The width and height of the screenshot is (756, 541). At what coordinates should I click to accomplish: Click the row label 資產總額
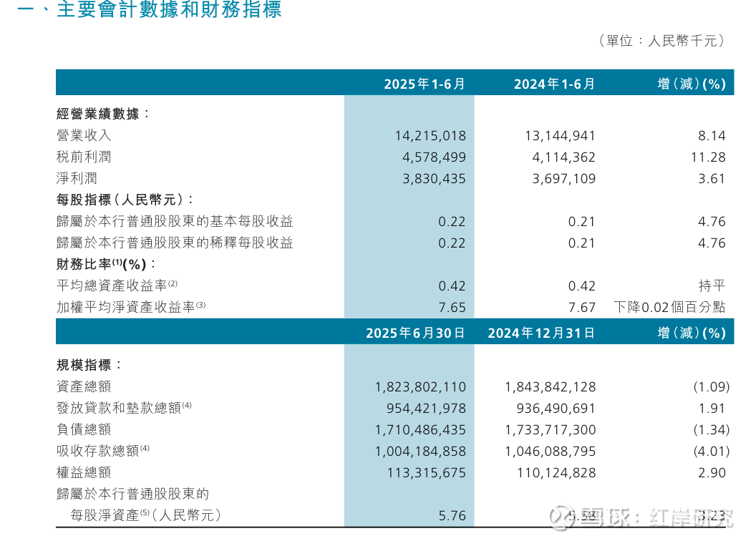84,387
